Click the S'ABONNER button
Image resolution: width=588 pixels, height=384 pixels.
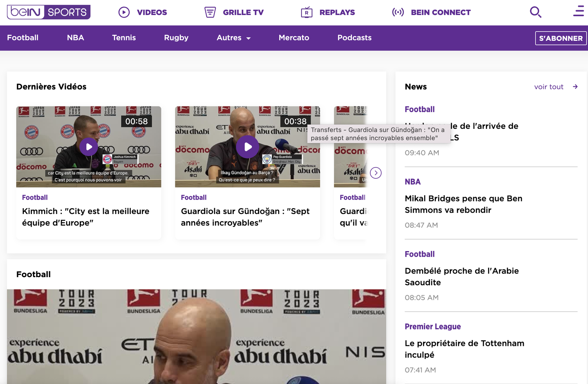[x=560, y=38]
